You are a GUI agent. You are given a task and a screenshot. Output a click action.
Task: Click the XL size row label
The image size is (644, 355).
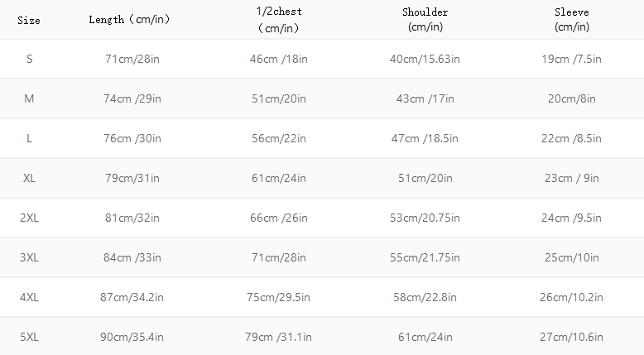[x=29, y=179]
